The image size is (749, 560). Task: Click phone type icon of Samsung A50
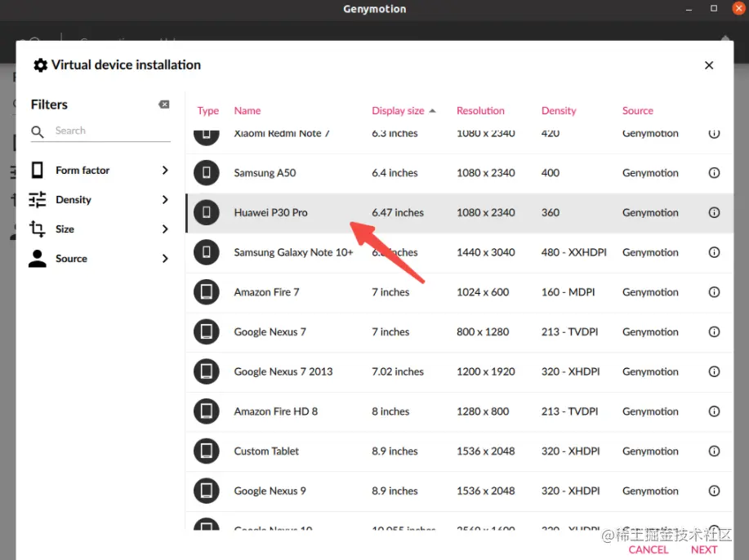(207, 173)
